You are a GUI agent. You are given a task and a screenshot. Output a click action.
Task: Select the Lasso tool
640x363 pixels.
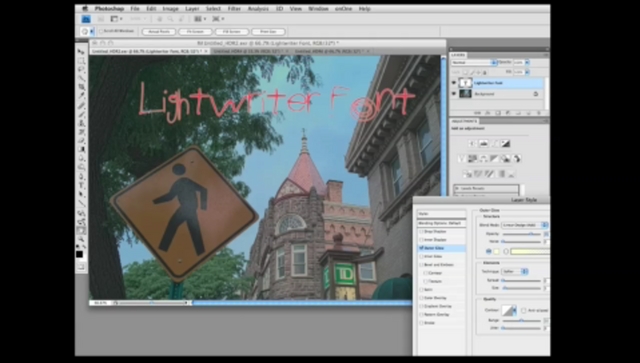pos(81,69)
